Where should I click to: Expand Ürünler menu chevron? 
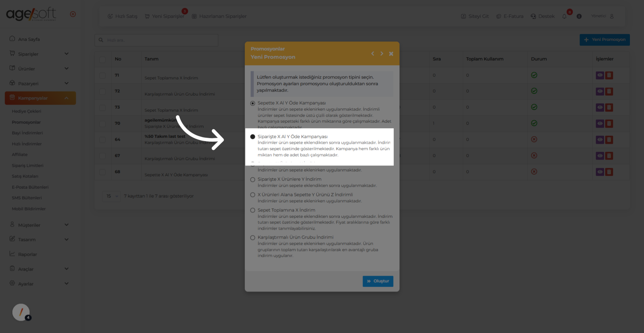click(66, 68)
